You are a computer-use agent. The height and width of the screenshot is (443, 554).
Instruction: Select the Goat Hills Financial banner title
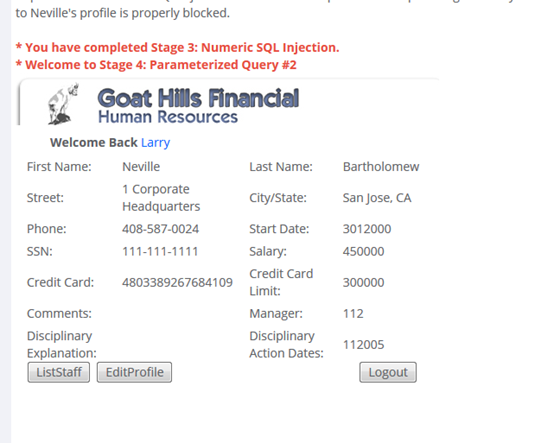point(198,98)
